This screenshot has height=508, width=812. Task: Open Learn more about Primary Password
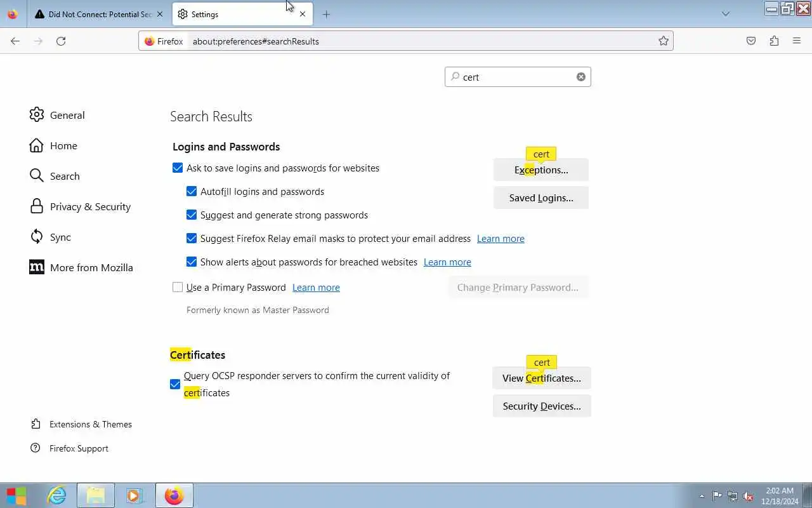click(316, 288)
